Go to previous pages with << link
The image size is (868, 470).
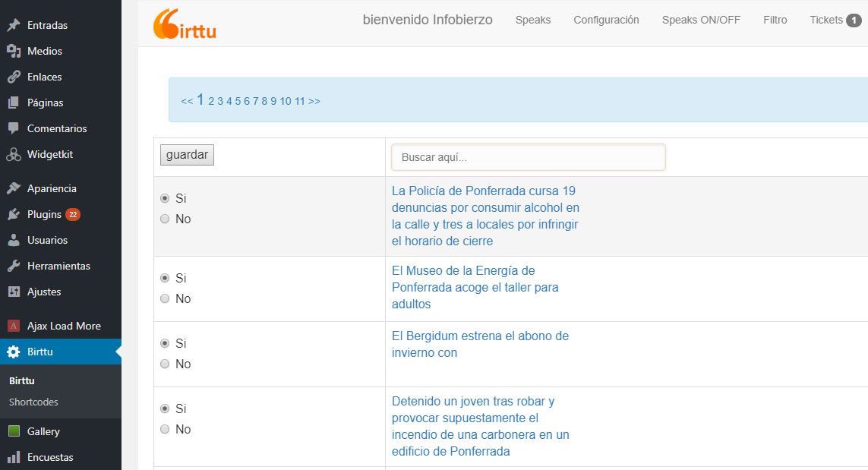(187, 101)
